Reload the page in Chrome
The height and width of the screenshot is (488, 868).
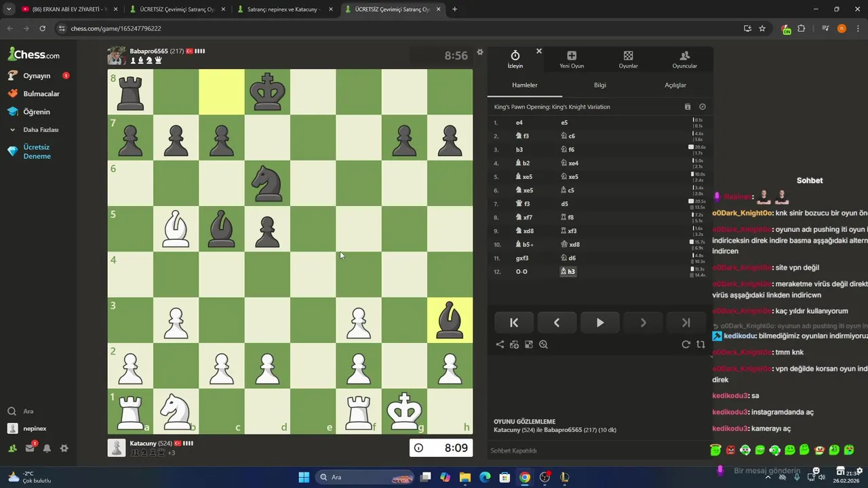[x=42, y=28]
